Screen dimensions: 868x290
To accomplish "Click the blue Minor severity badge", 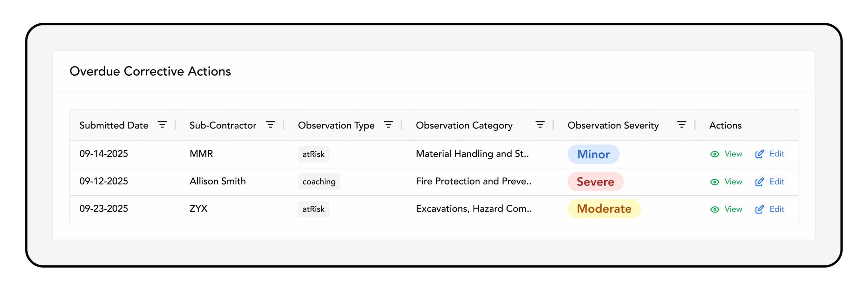I will pyautogui.click(x=593, y=154).
